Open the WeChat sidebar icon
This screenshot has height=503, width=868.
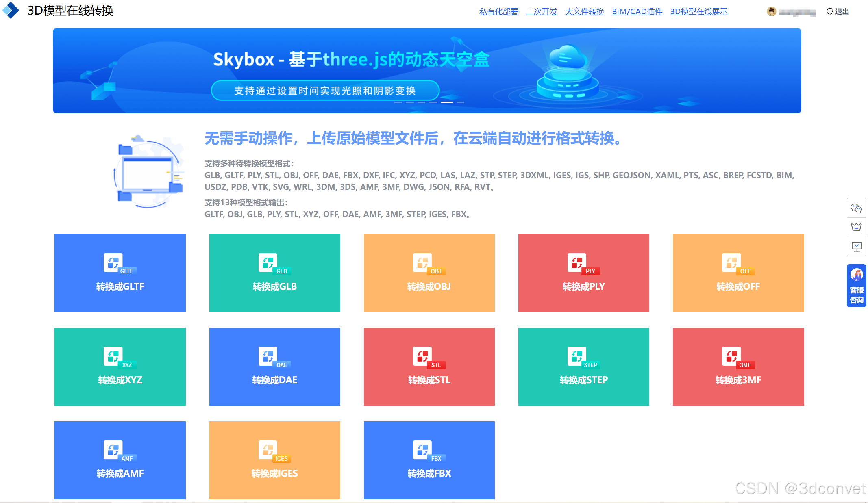coord(856,208)
